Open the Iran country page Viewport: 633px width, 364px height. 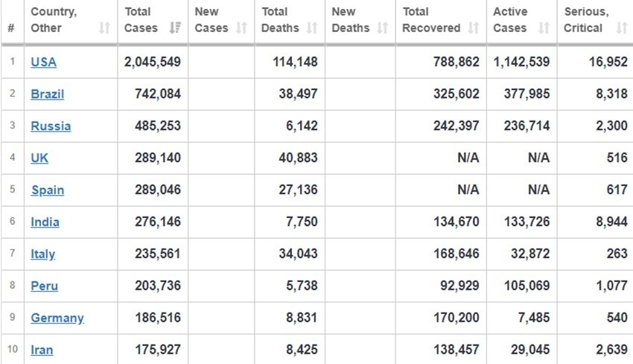click(x=42, y=350)
